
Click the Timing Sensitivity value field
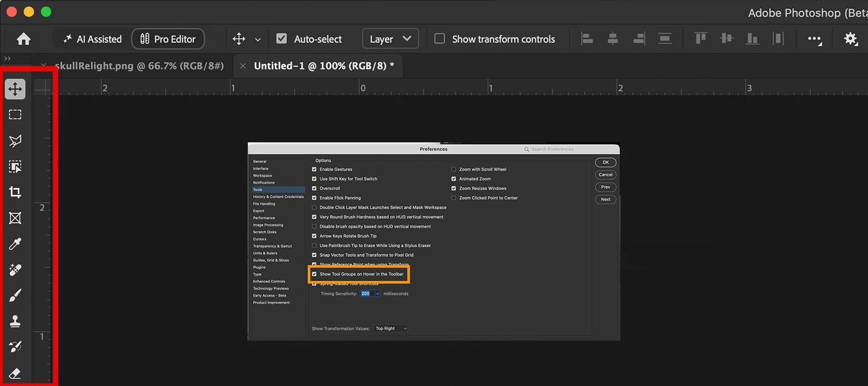366,294
